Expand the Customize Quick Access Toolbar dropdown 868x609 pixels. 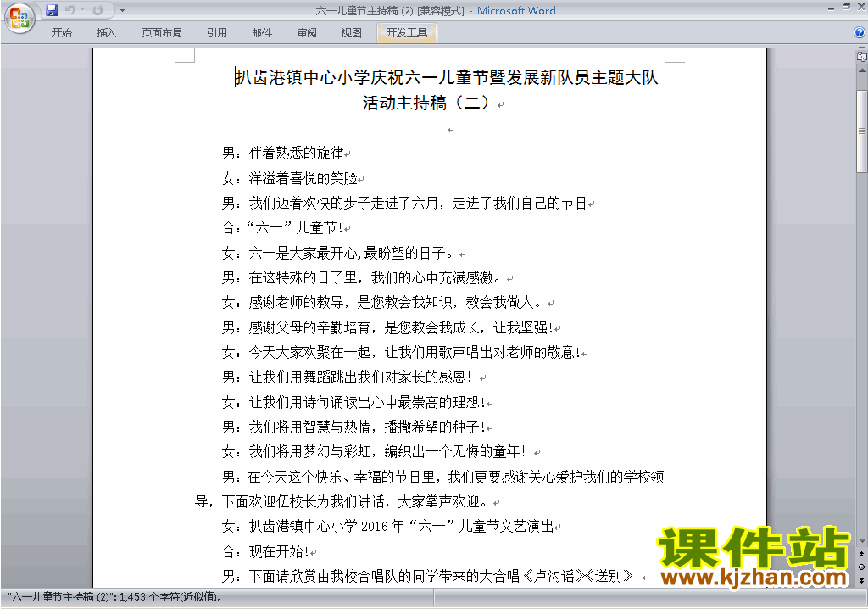point(123,10)
